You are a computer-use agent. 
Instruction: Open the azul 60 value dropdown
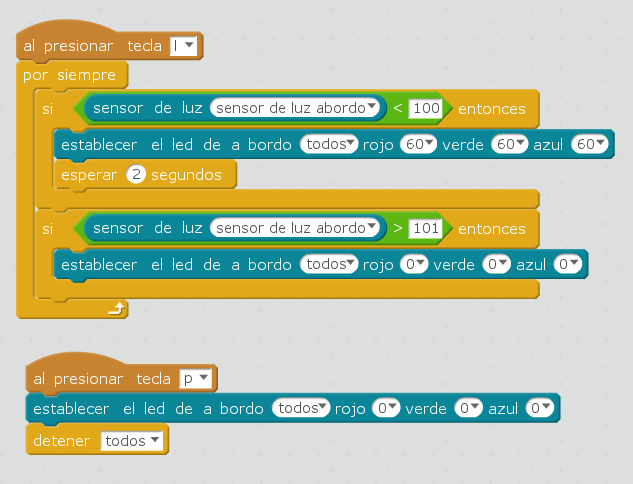click(589, 145)
